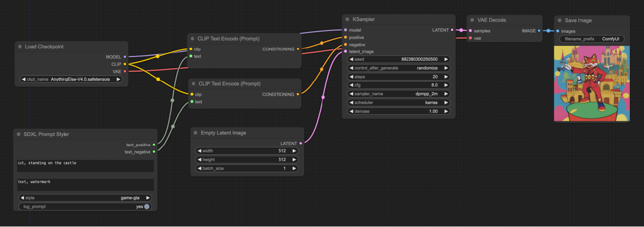Toggle the log_prompt switch
644x227 pixels.
tap(147, 207)
